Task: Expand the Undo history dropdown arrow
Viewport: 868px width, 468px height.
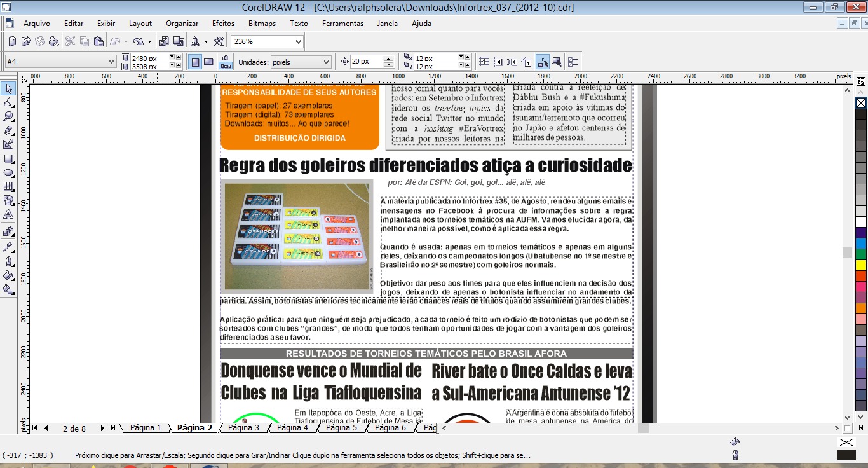Action: 126,41
